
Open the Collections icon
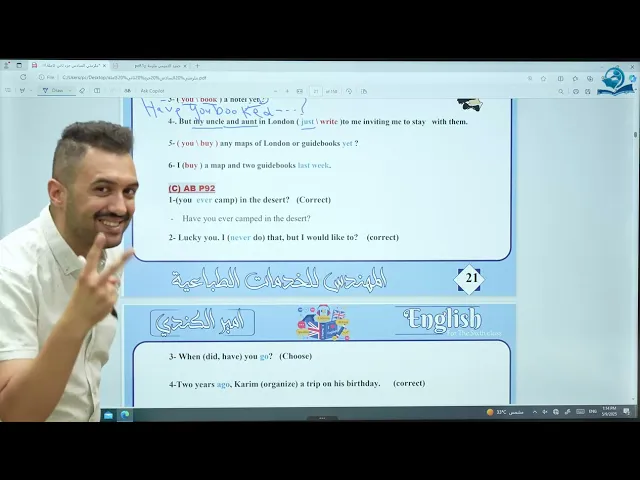click(x=590, y=78)
